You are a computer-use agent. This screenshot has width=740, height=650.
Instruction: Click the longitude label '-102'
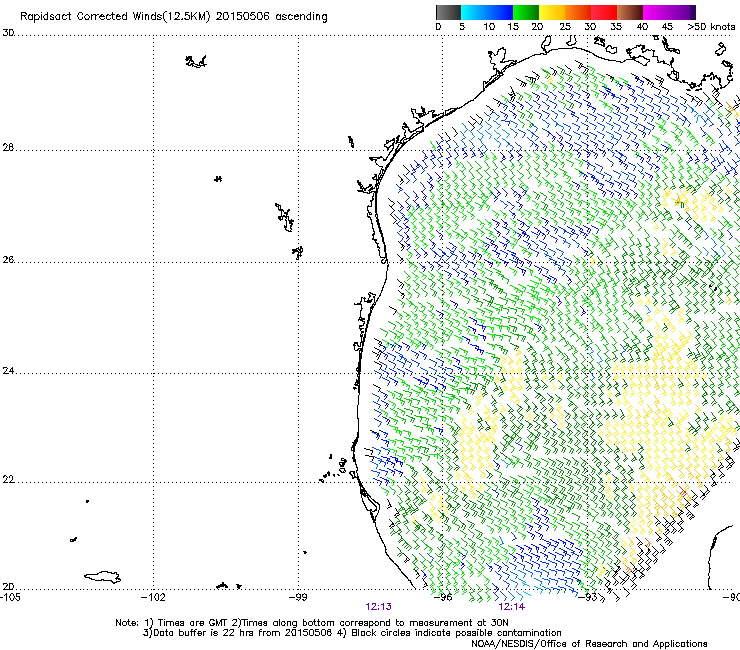[x=153, y=597]
